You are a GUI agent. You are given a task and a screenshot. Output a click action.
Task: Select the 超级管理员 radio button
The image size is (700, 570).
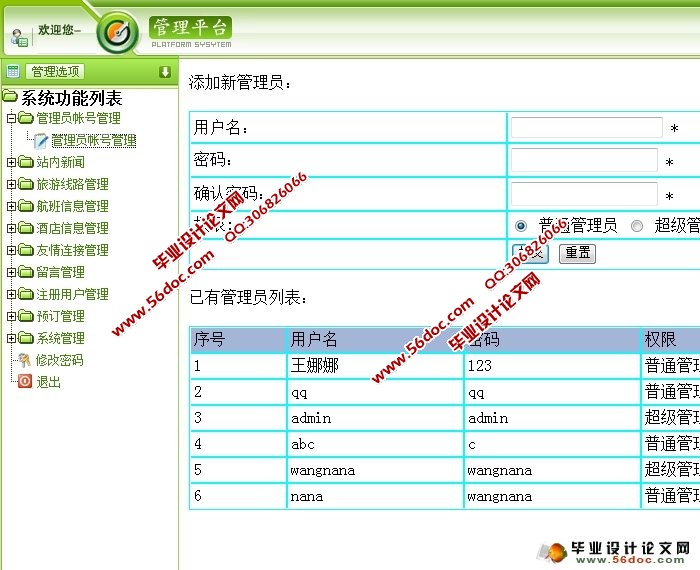pos(637,226)
